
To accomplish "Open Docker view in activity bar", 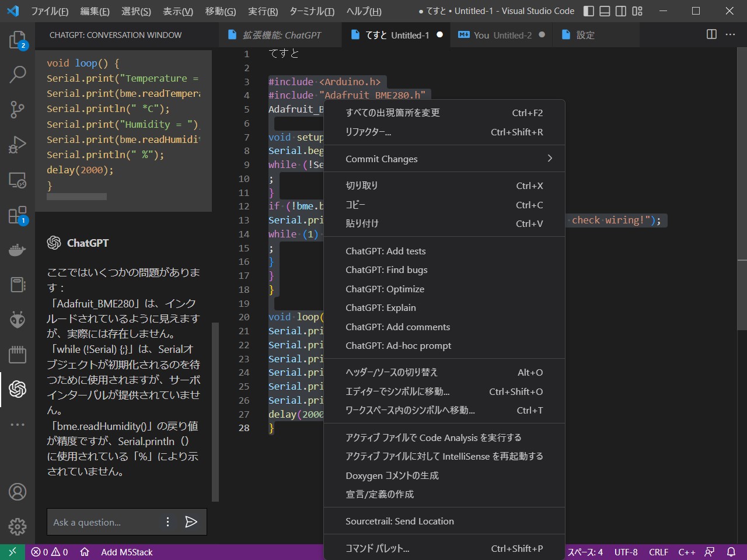I will (18, 250).
